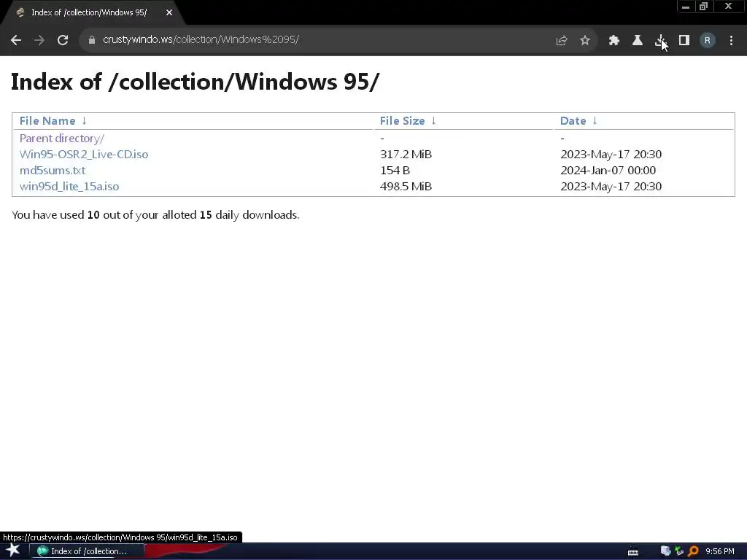Download win95d_lite_15a.iso
The height and width of the screenshot is (560, 747).
(69, 186)
